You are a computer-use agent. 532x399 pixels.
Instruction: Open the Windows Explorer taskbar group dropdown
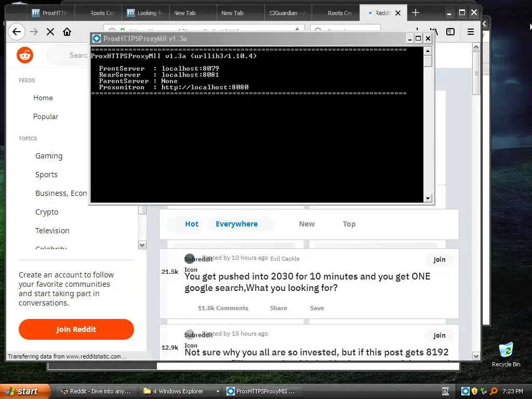(x=218, y=391)
